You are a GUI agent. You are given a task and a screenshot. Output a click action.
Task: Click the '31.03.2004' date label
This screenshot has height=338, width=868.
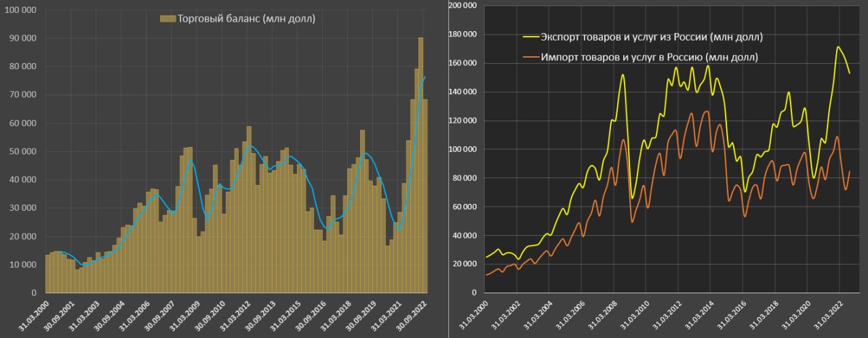537,316
